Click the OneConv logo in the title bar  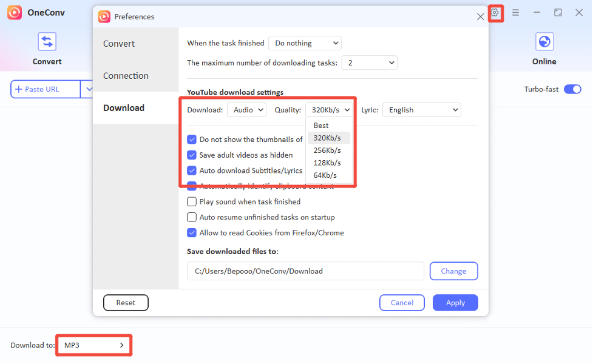[15, 12]
